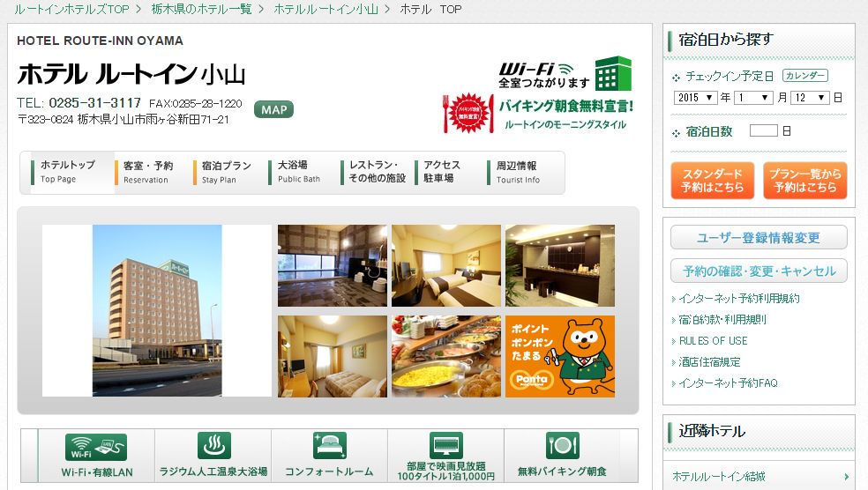Open the twin room photo thumbnail
868x490 pixels.
coord(446,265)
